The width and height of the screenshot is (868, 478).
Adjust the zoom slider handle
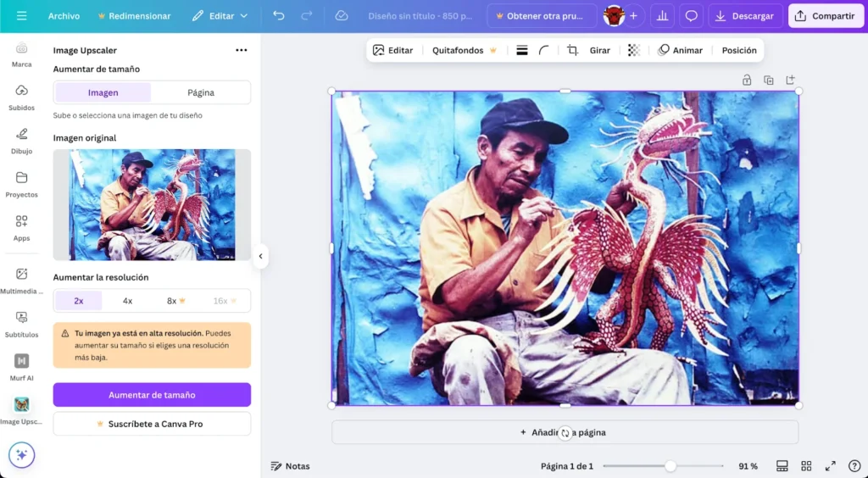[670, 466]
